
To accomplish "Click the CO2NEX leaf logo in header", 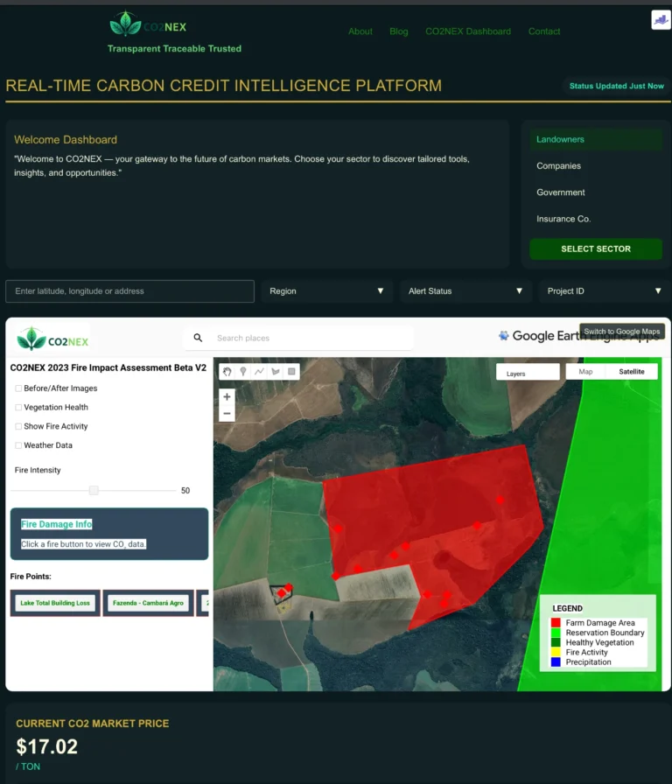I will (x=125, y=24).
